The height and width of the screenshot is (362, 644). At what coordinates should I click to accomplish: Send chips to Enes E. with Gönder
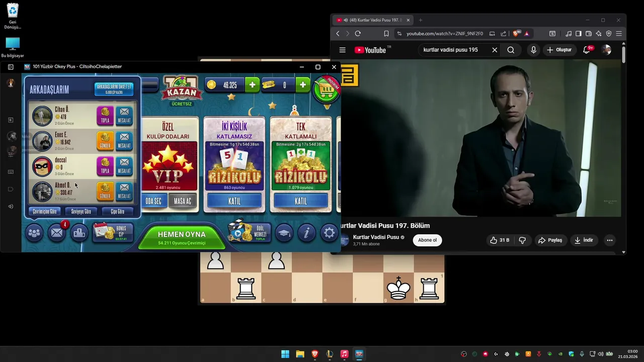(105, 141)
